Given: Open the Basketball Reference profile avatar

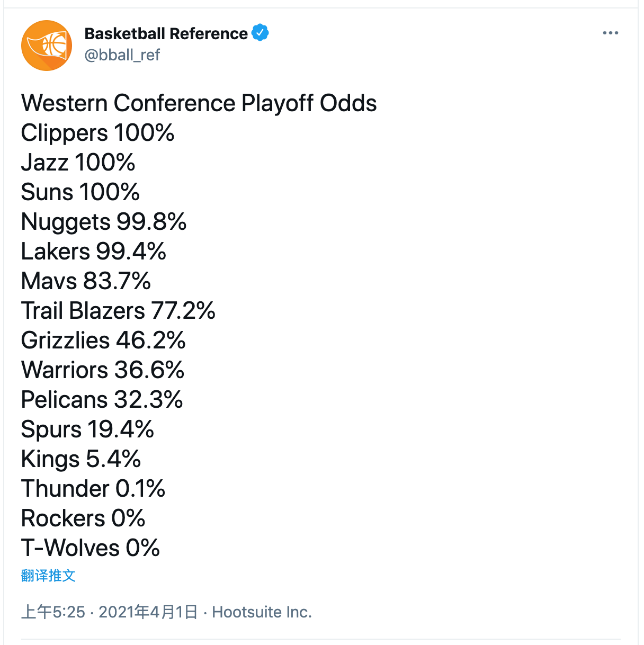Looking at the screenshot, I should 47,46.
